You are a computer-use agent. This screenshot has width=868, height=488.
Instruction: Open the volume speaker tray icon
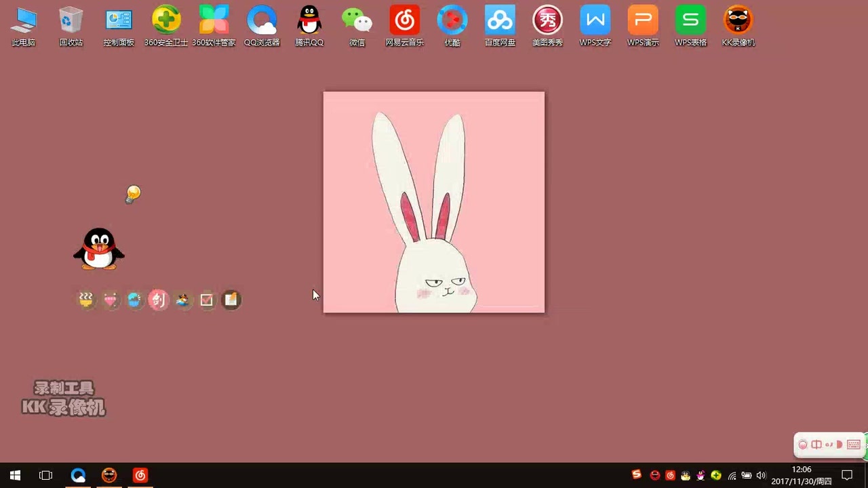(762, 475)
